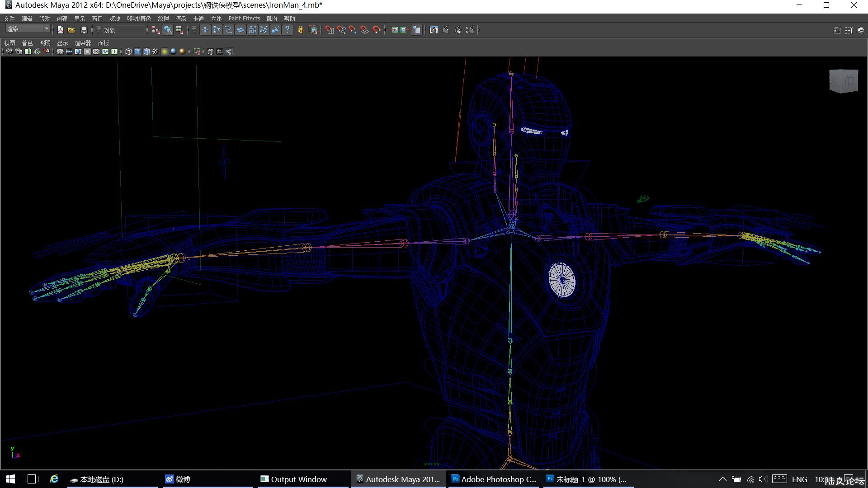
Task: Open Adobe Photoshop from the taskbar
Action: tap(494, 479)
